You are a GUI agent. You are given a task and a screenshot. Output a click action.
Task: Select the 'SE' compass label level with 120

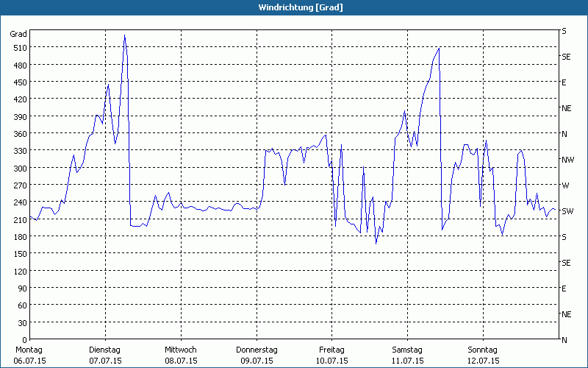point(566,263)
